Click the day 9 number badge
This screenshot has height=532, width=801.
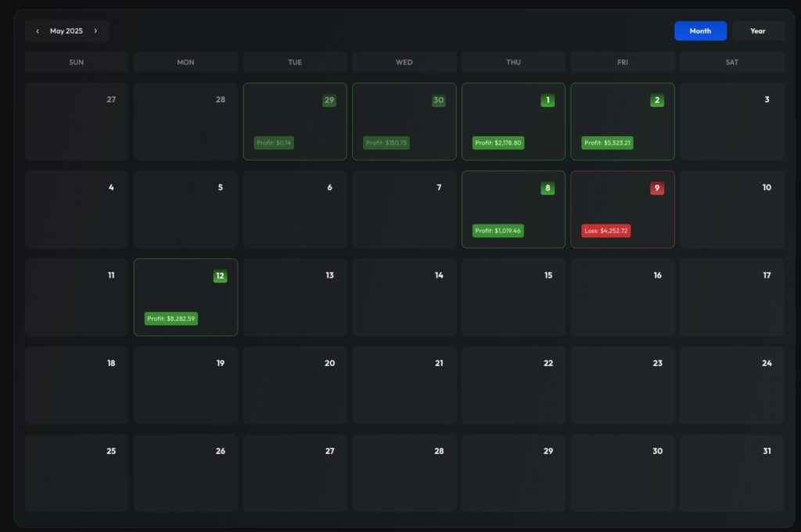656,188
